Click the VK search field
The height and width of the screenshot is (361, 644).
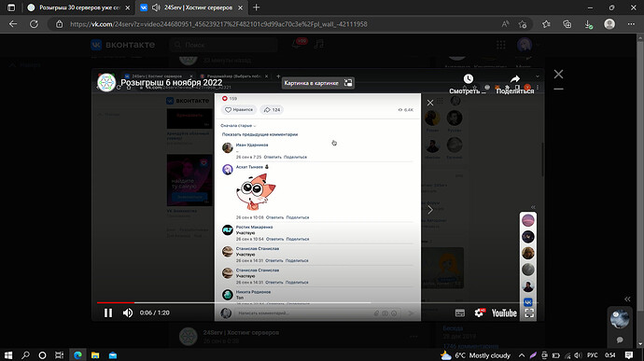tap(223, 45)
